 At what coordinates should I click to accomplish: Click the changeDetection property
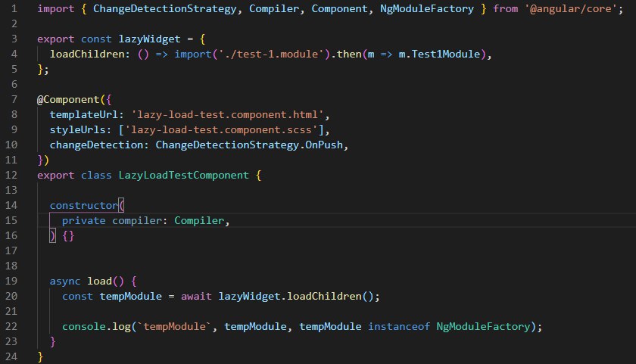point(96,145)
